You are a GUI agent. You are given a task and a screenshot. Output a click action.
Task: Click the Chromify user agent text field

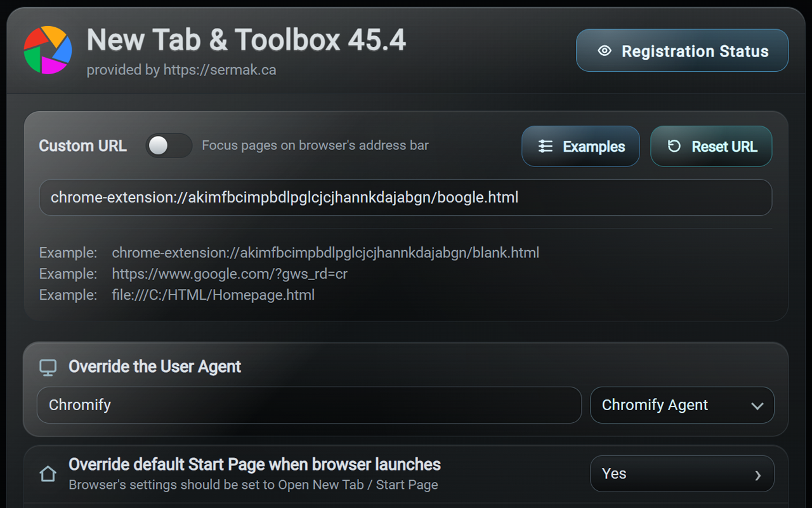click(x=309, y=405)
